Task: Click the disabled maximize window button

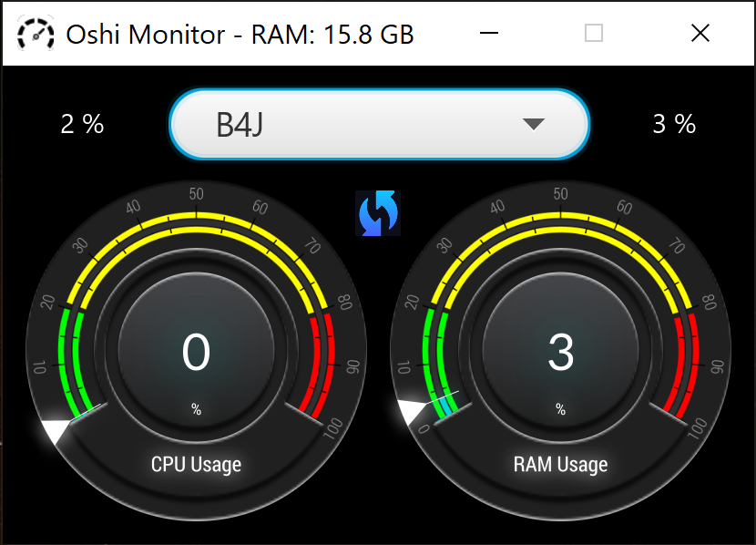Action: [594, 34]
